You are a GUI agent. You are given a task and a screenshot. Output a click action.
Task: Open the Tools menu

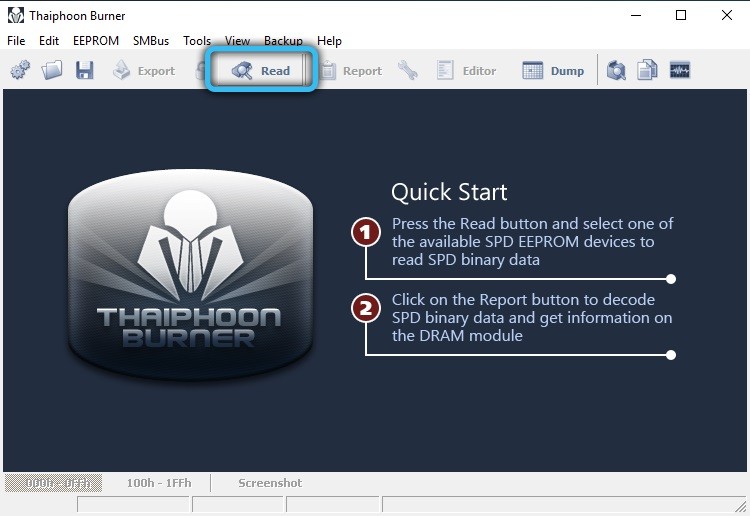tap(197, 41)
